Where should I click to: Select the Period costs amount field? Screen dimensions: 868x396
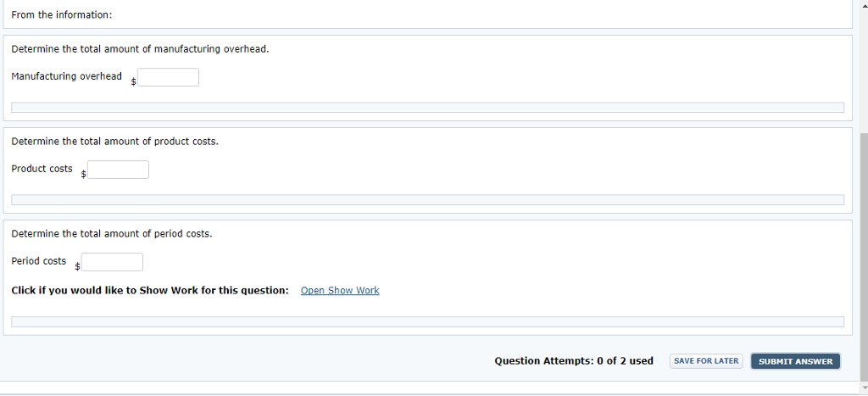(113, 263)
